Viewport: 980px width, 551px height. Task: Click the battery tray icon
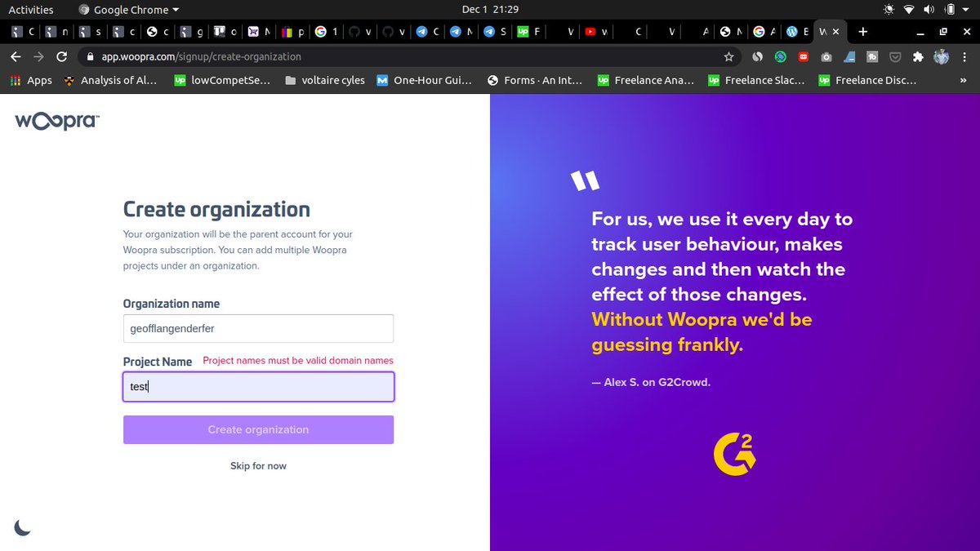click(x=949, y=10)
